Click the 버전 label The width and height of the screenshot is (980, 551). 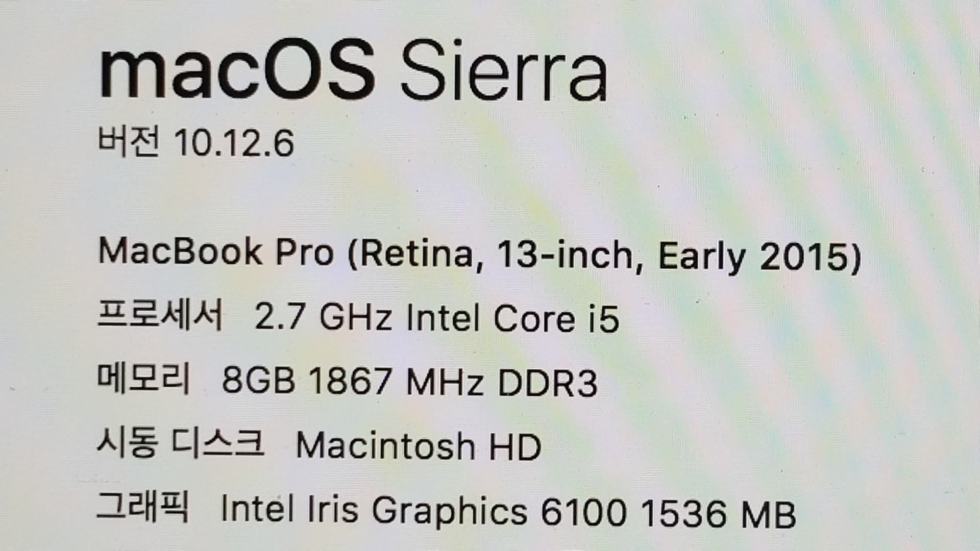(129, 141)
